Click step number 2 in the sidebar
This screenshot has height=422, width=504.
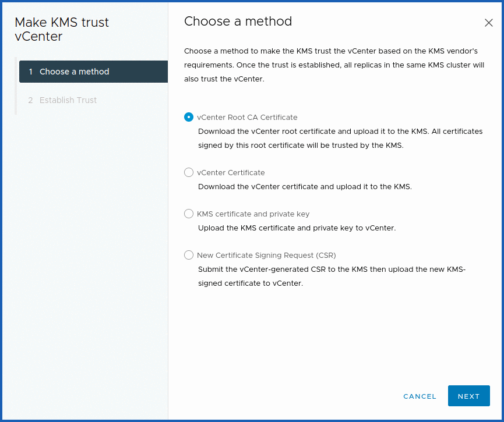pos(30,100)
